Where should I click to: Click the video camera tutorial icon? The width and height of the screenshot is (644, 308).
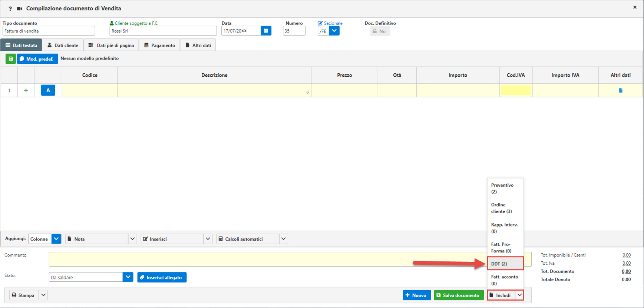pyautogui.click(x=20, y=9)
